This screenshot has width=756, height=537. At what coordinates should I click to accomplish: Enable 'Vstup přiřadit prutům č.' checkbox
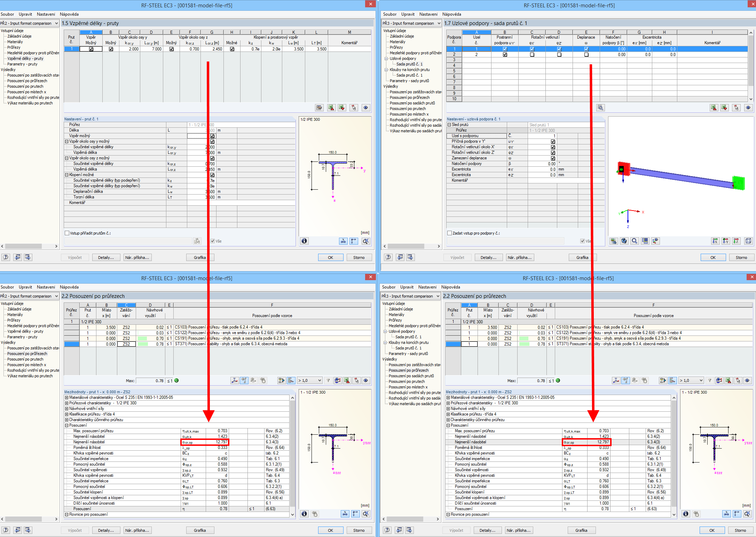click(x=67, y=233)
